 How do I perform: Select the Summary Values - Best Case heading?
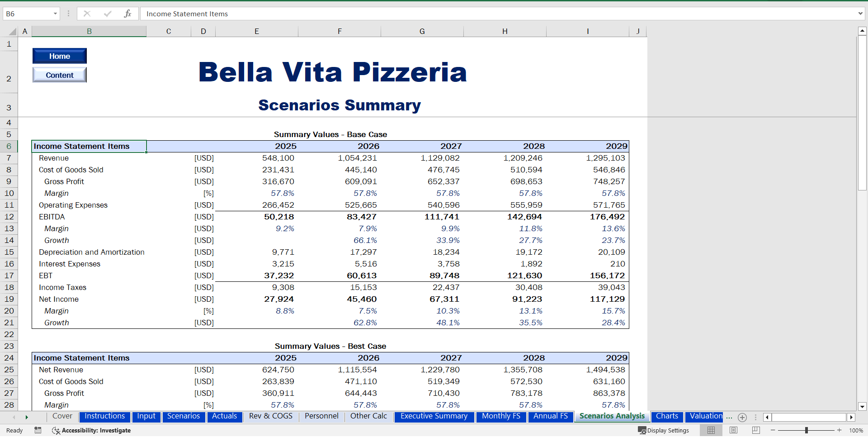(330, 346)
